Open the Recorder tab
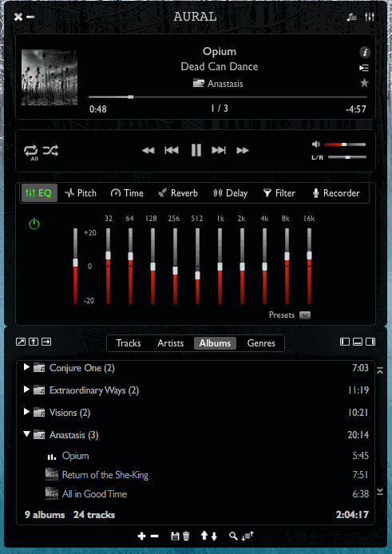392x554 pixels. (x=336, y=193)
